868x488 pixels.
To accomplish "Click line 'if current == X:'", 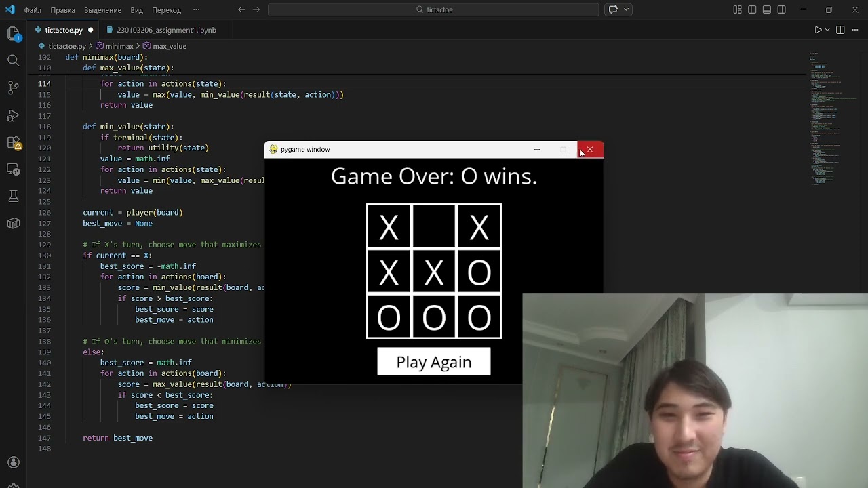I will (x=117, y=256).
